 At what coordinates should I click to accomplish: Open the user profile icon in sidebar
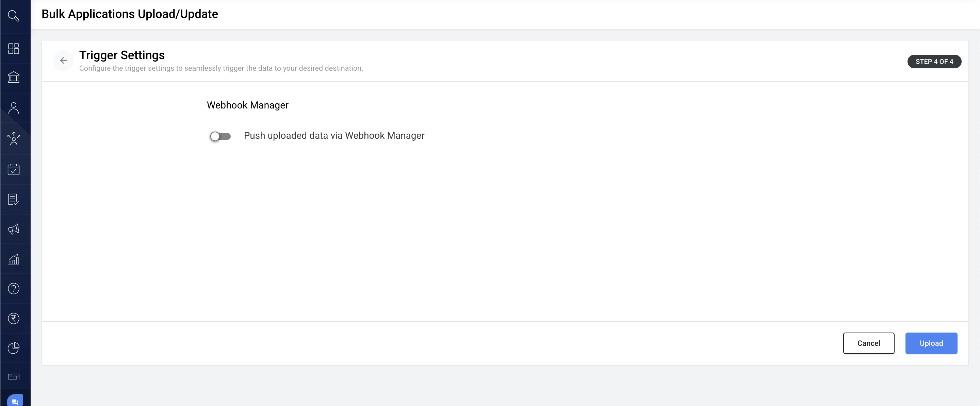14,108
